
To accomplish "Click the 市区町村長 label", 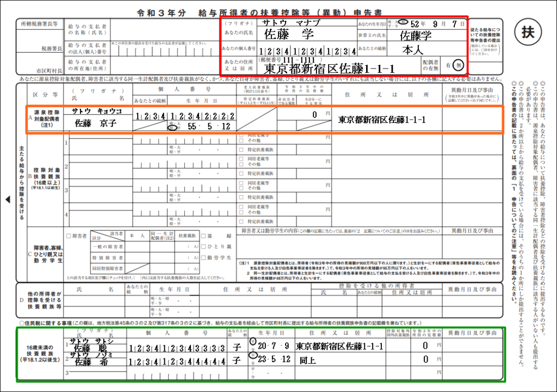I will 49,71.
